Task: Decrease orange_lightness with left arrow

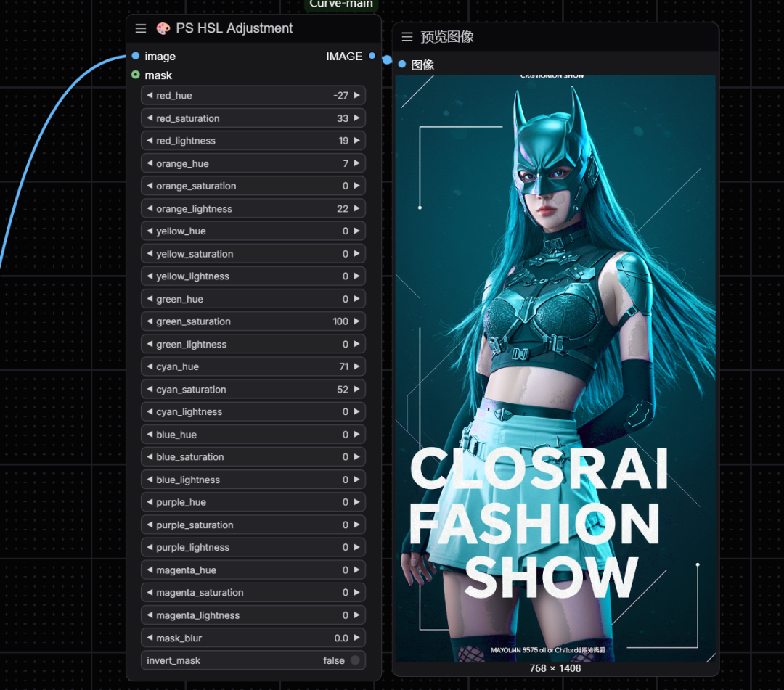Action: click(x=150, y=208)
